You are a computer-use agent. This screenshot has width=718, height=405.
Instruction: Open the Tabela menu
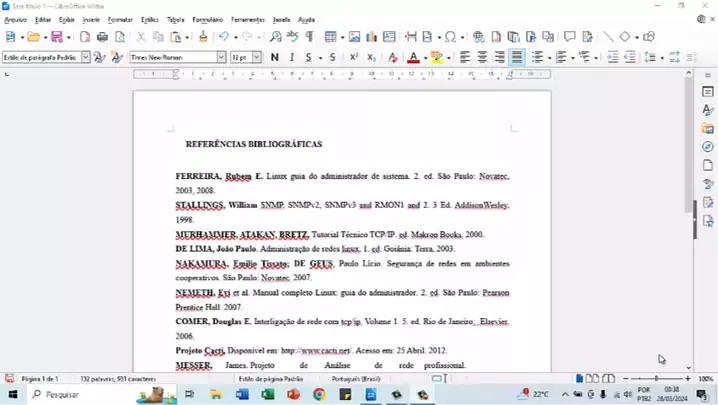175,19
